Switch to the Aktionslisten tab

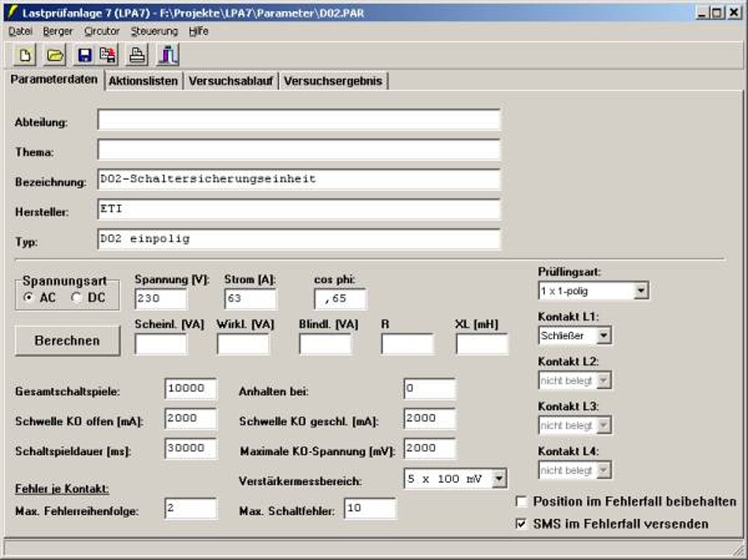coord(143,81)
